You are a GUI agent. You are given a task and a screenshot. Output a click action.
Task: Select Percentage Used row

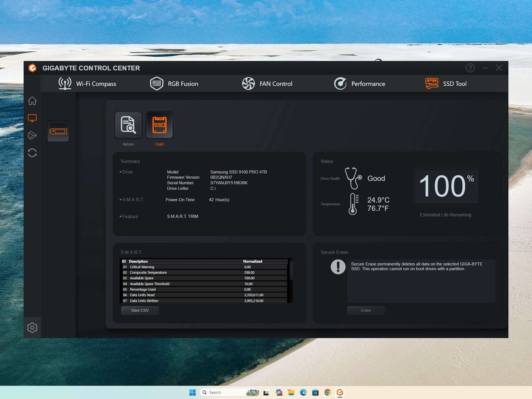(x=205, y=289)
